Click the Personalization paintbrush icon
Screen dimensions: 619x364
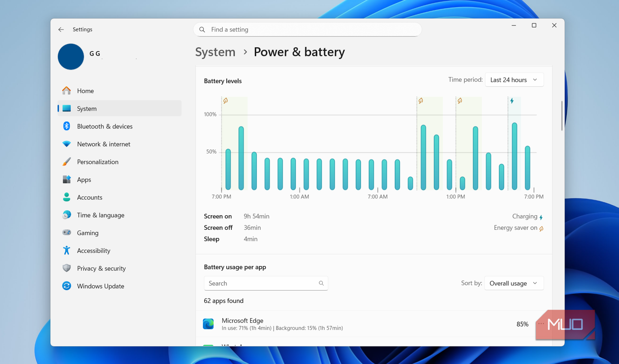click(x=66, y=162)
